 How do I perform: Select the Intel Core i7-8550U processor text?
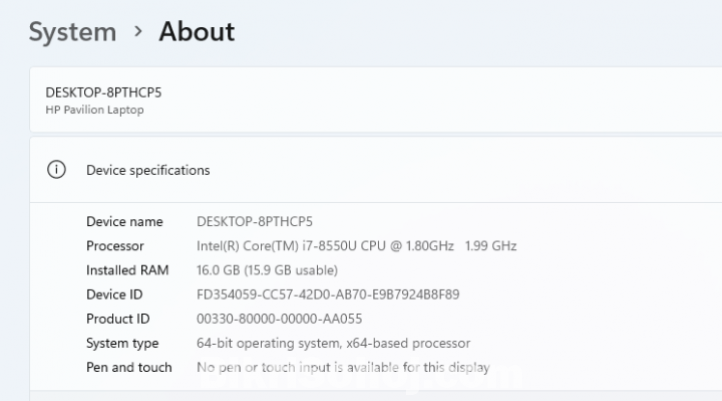click(x=356, y=246)
